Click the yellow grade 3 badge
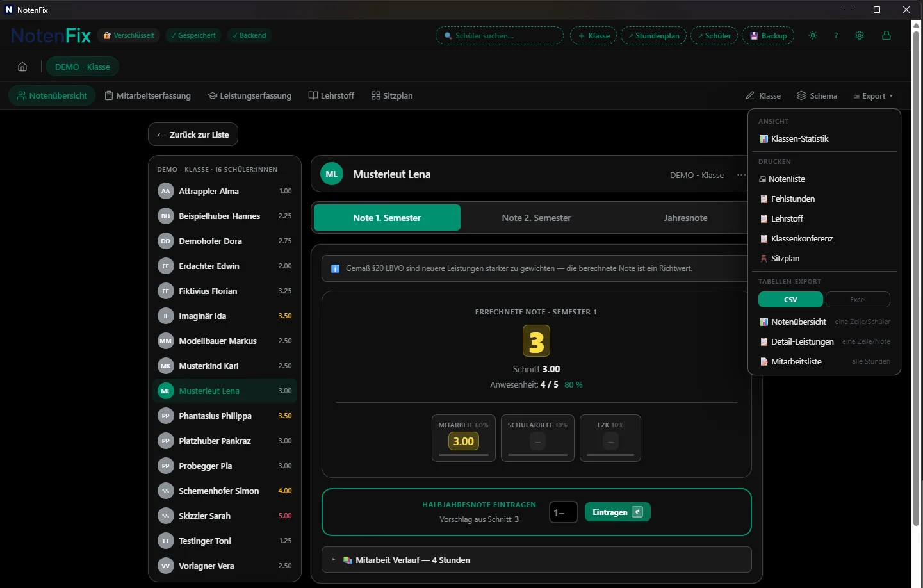Viewport: 923px width, 588px height. (x=537, y=341)
